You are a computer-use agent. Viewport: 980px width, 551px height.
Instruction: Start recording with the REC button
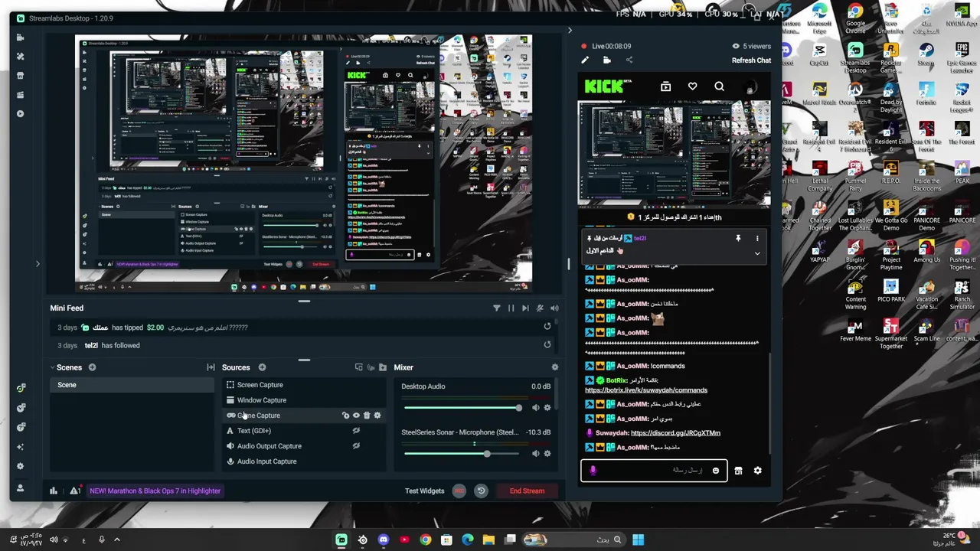[459, 491]
